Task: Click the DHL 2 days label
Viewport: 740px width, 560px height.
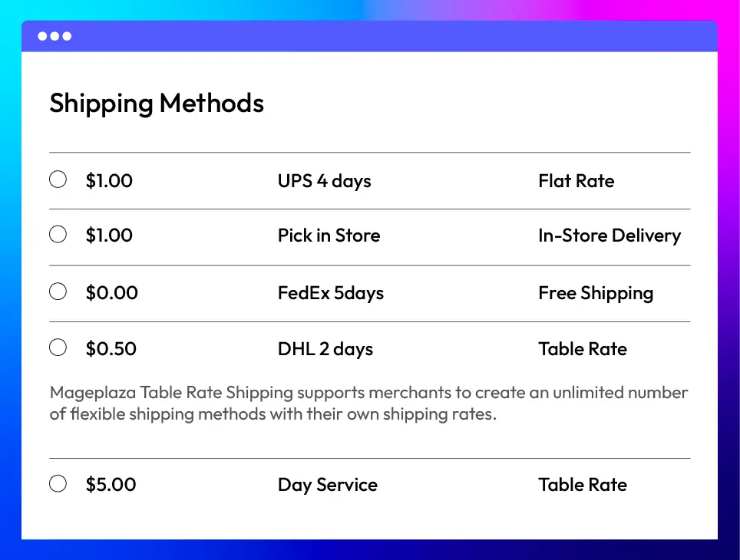Action: point(325,349)
